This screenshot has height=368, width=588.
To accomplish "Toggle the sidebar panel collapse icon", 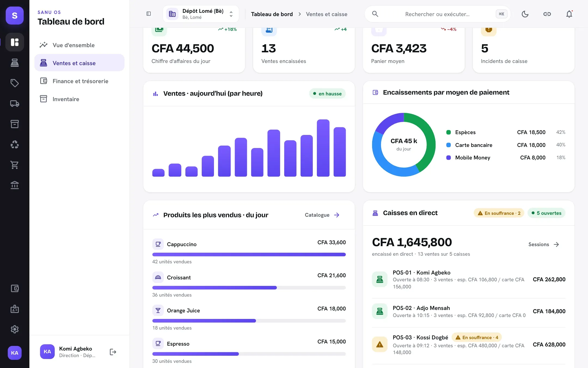I will tap(149, 14).
